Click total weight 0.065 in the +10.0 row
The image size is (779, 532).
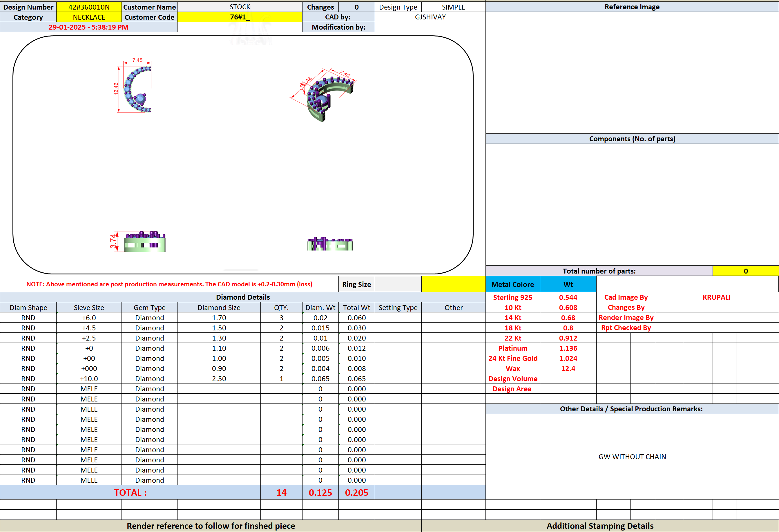click(x=357, y=379)
